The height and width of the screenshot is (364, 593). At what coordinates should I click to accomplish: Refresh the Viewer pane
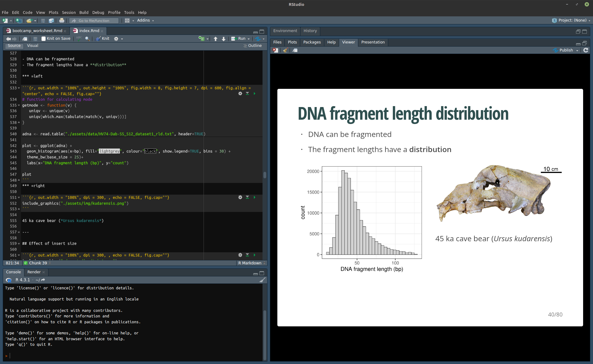pyautogui.click(x=586, y=50)
